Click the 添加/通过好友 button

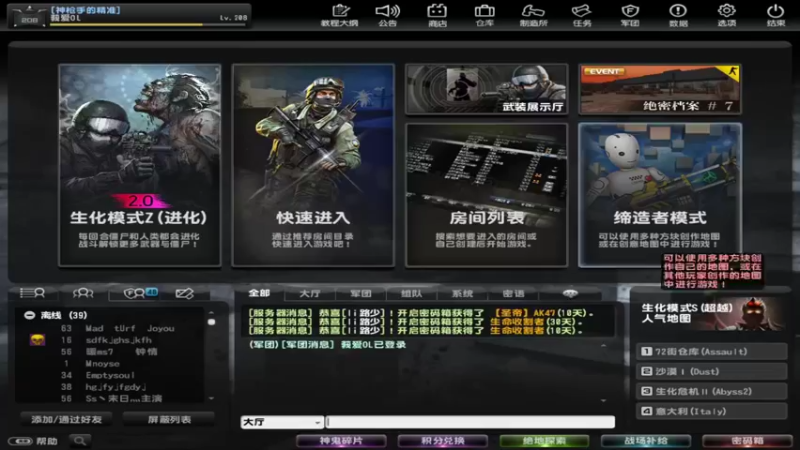66,419
